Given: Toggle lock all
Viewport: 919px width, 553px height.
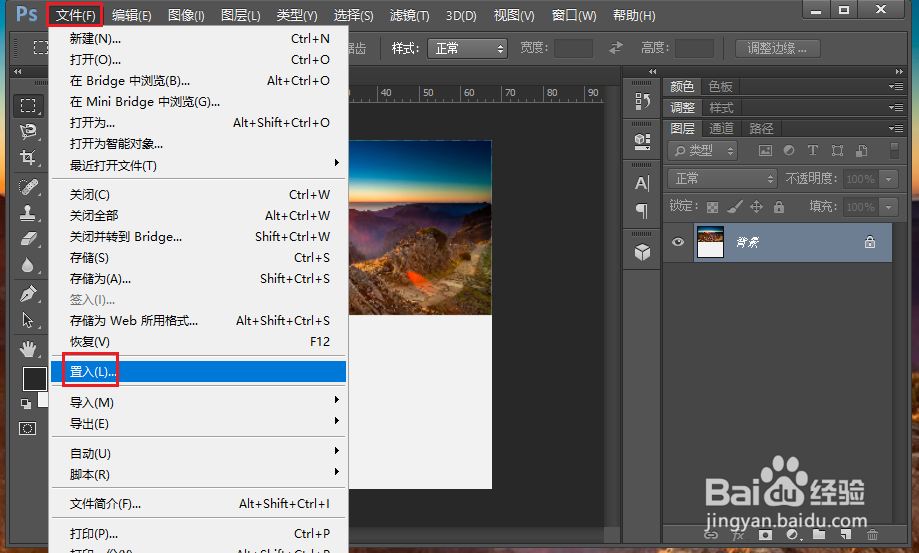Looking at the screenshot, I should (779, 207).
